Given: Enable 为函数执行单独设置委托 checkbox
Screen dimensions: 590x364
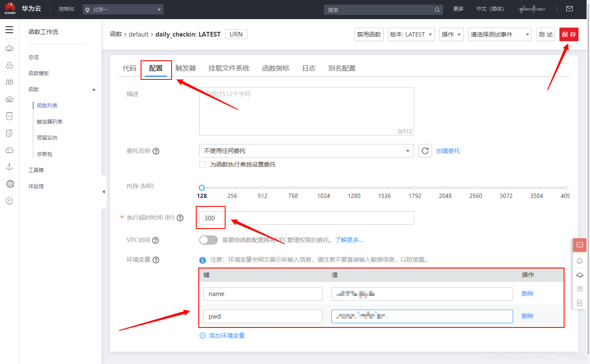Looking at the screenshot, I should click(203, 164).
